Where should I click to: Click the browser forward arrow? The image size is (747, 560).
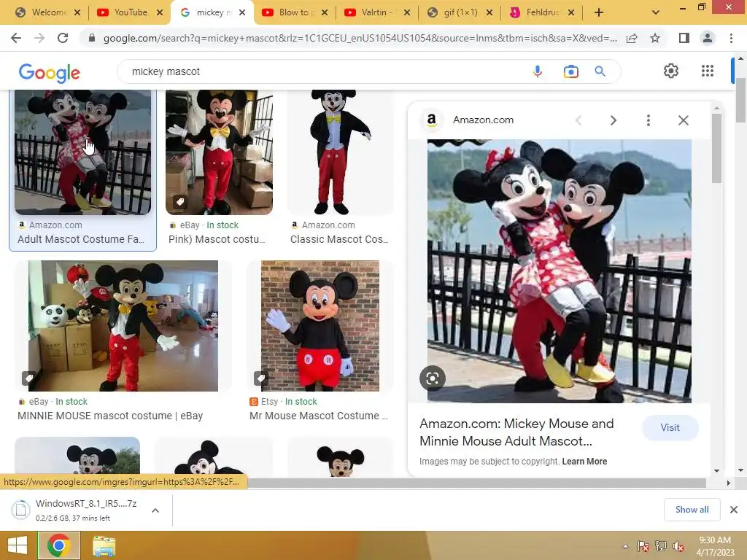pos(39,38)
